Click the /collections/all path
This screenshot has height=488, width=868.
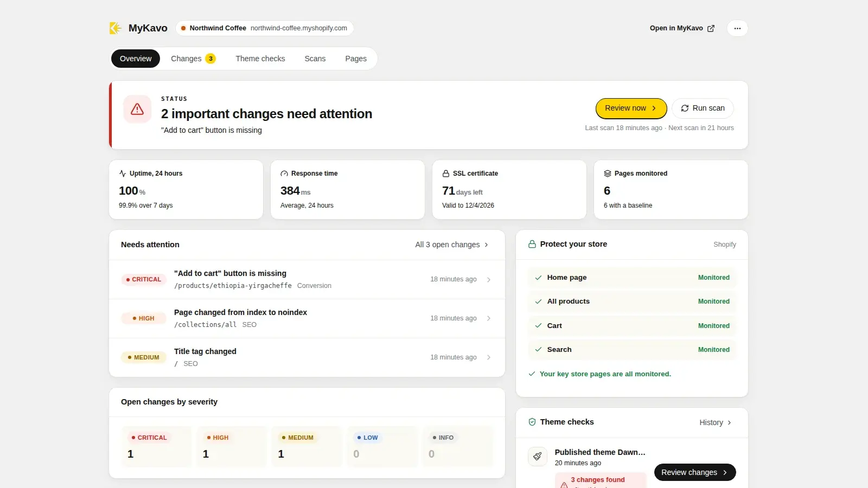(x=205, y=325)
